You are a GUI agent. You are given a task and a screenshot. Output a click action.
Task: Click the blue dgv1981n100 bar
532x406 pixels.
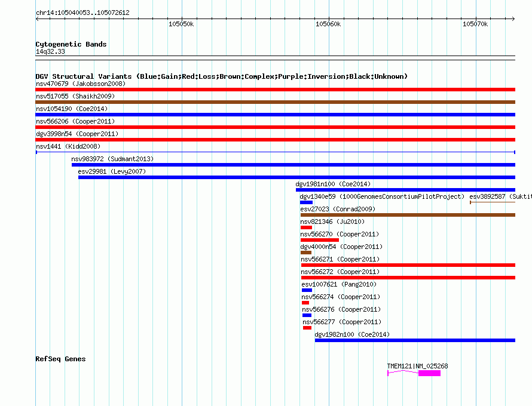[405, 190]
